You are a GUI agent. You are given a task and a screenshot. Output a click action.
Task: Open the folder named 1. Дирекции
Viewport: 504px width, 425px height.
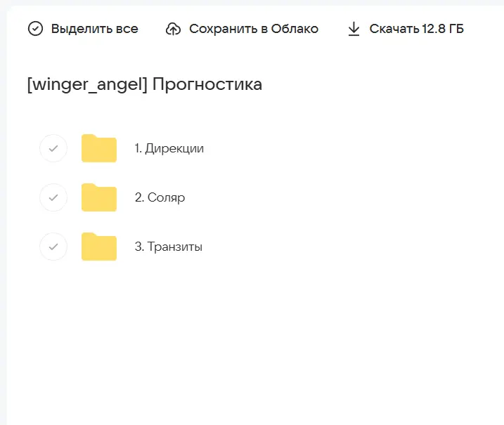click(x=169, y=148)
